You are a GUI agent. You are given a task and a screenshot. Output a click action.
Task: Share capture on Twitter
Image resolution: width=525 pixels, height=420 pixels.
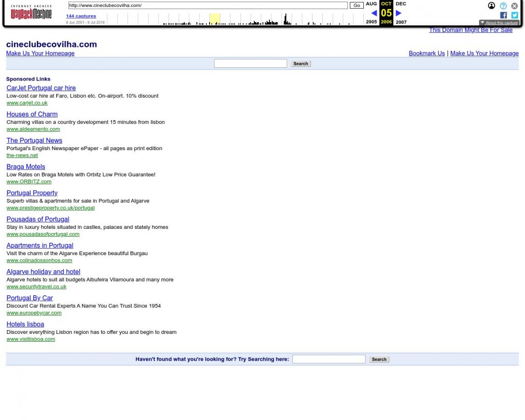[x=514, y=15]
